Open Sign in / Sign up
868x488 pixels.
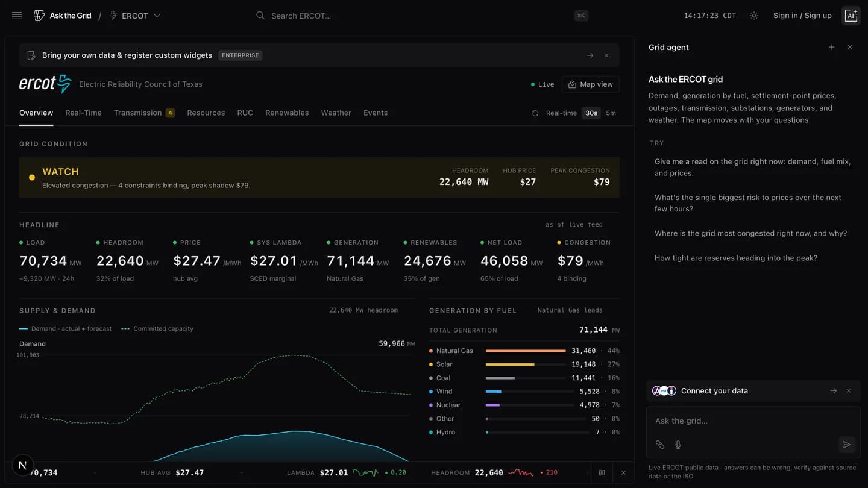pyautogui.click(x=802, y=16)
